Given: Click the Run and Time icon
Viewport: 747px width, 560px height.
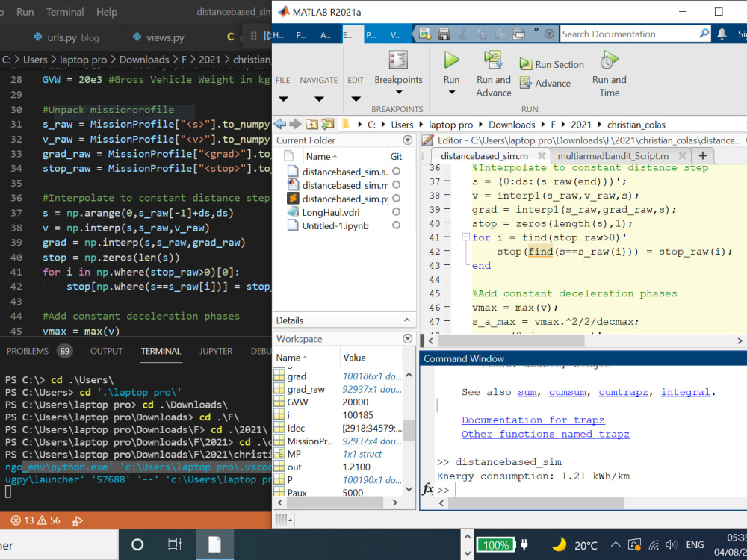Looking at the screenshot, I should click(609, 60).
